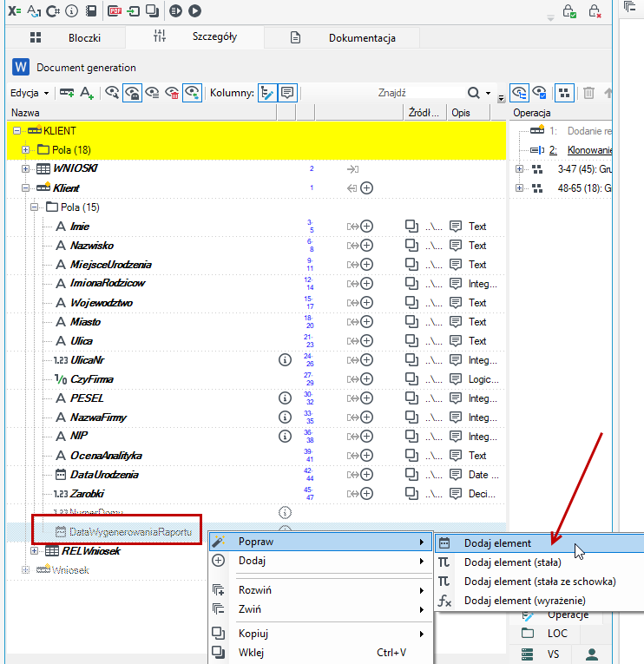The width and height of the screenshot is (644, 664).
Task: Switch to the Szczegóły tab
Action: 194,36
